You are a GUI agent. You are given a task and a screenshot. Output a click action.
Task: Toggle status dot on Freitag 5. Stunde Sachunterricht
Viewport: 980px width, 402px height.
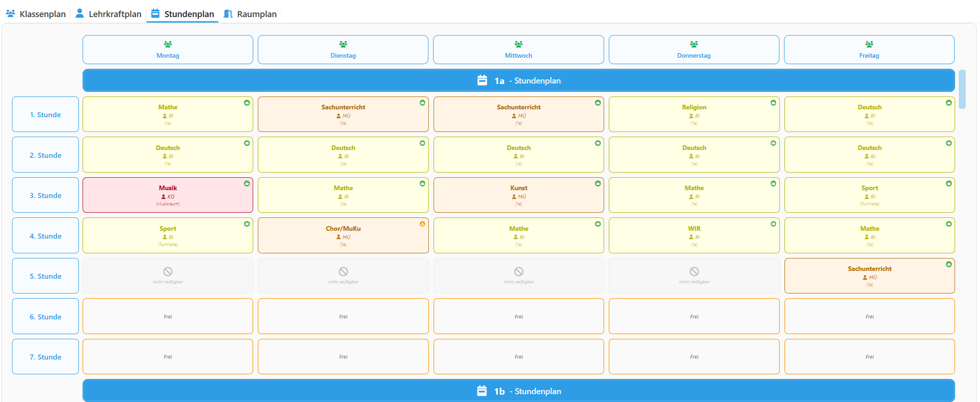[949, 264]
